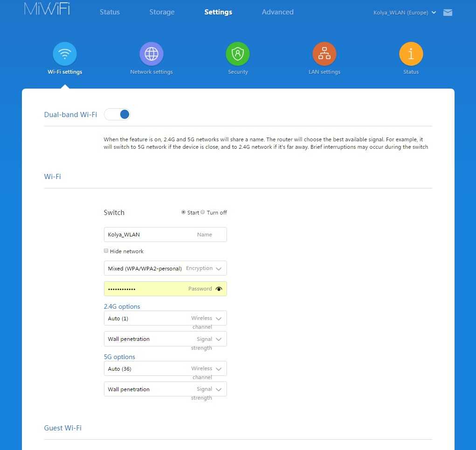Open the 5G Wireless channel dropdown showing Auto (36)

pos(166,368)
